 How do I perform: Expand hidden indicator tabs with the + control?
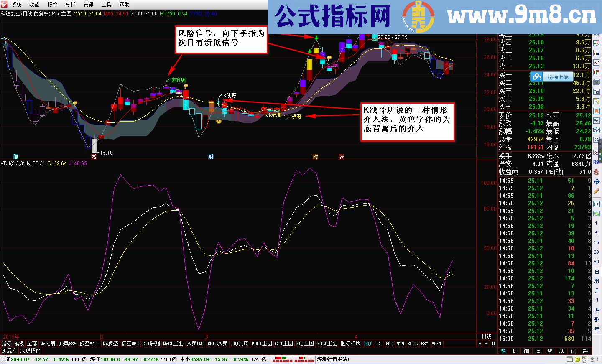click(480, 344)
